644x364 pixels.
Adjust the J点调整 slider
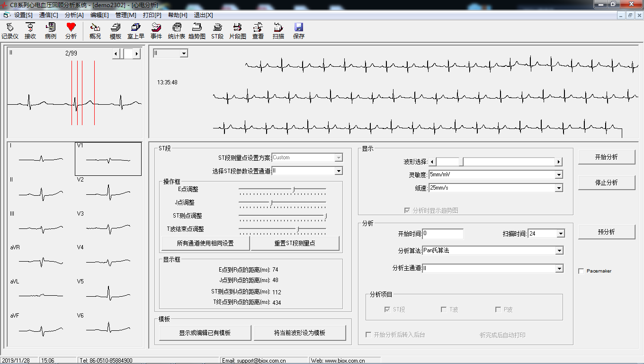271,202
